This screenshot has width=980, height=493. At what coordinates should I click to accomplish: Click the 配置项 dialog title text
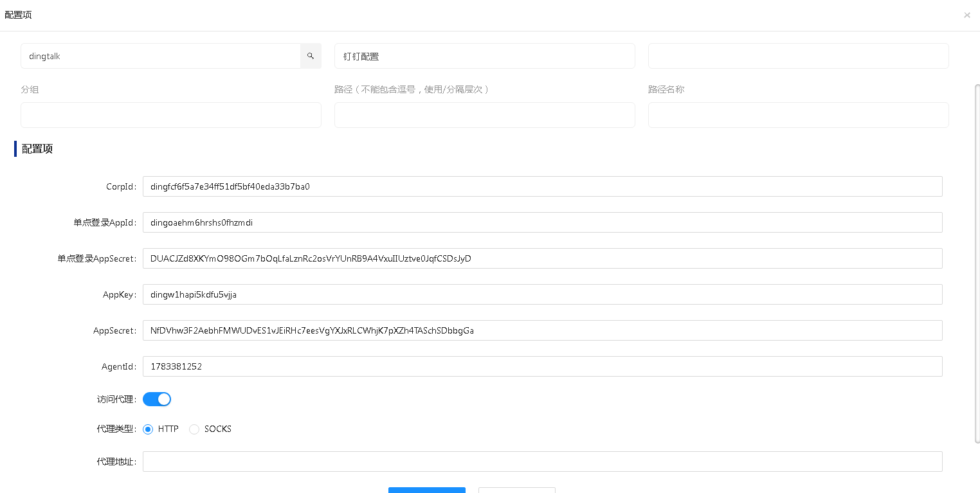(18, 15)
